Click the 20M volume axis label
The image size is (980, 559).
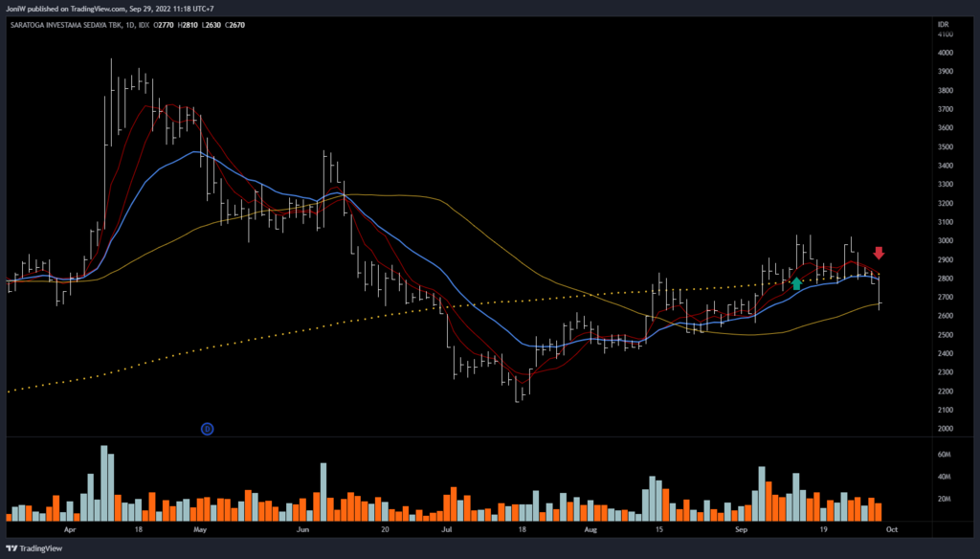[x=946, y=499]
